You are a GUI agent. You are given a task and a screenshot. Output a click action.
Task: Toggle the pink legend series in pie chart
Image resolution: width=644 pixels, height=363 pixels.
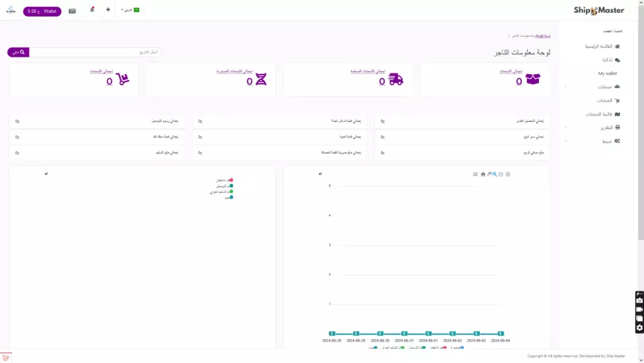pyautogui.click(x=224, y=180)
